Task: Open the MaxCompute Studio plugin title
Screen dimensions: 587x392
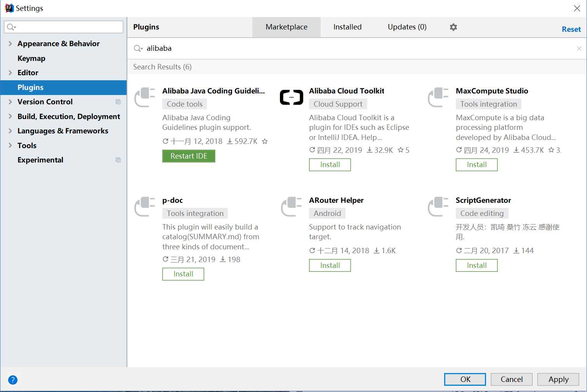Action: [492, 91]
